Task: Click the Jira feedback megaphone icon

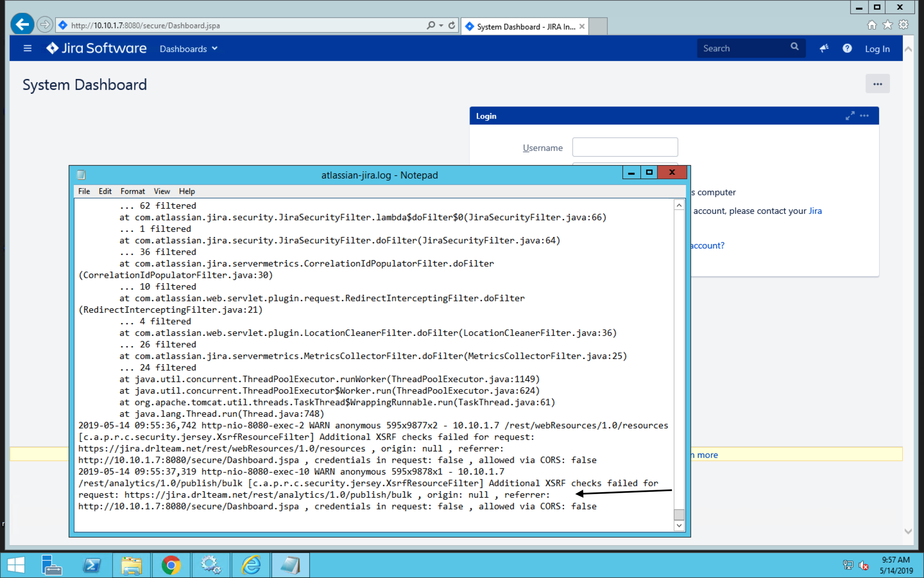Action: coord(824,48)
